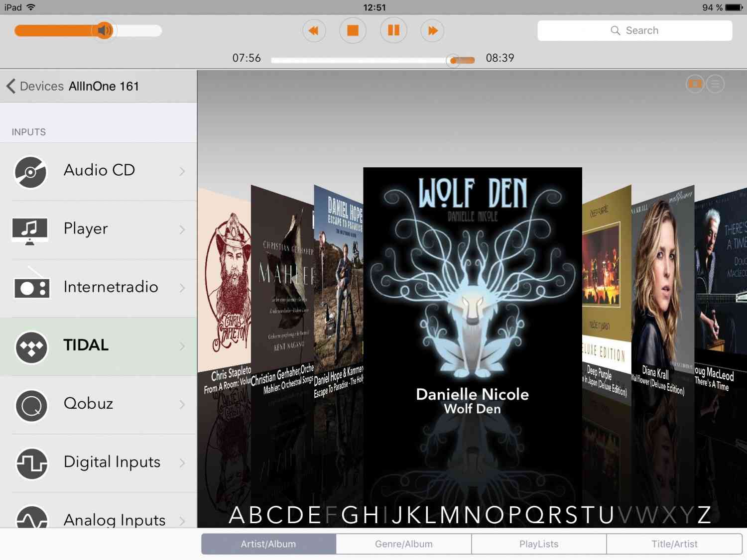Stop playback with the square button
Viewport: 747px width, 560px height.
click(x=353, y=31)
